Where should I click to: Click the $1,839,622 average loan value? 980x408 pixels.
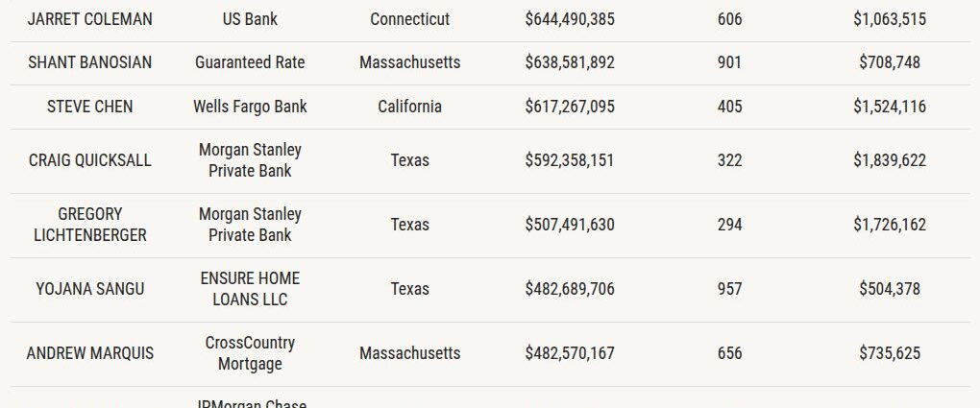(890, 160)
